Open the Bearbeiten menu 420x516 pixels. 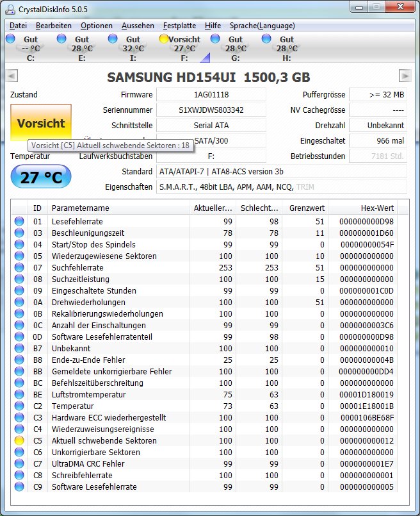(x=54, y=26)
